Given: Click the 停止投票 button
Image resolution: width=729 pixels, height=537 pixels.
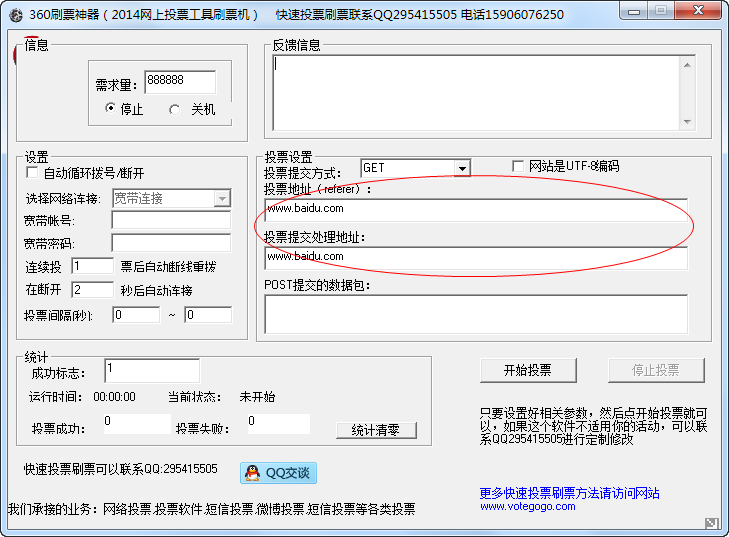Looking at the screenshot, I should (656, 370).
